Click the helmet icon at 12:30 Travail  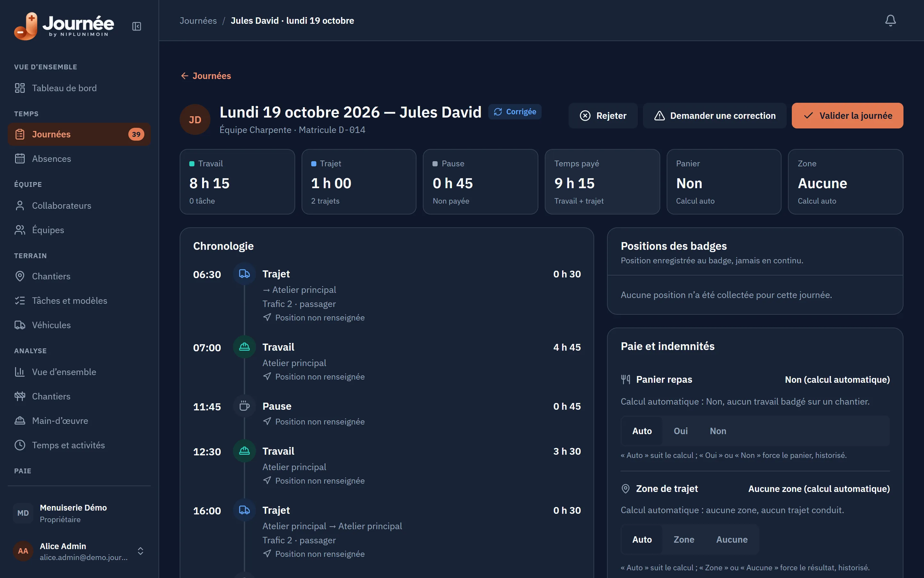[244, 451]
